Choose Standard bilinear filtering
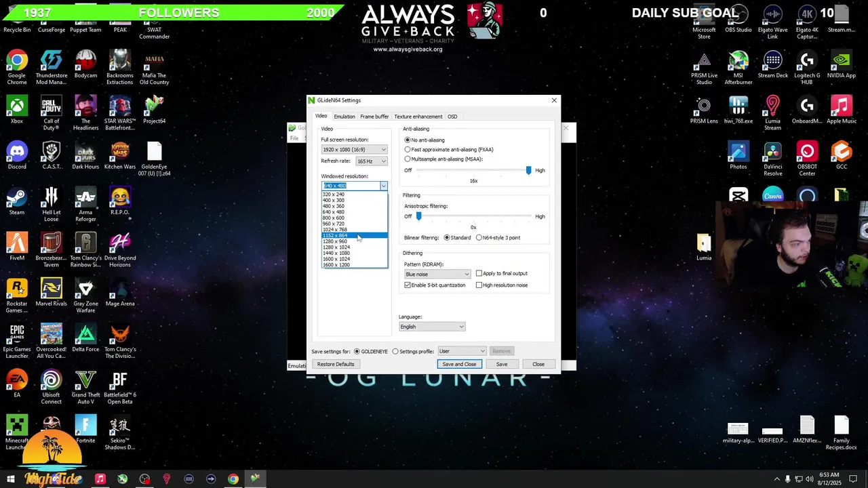Viewport: 868px width, 488px height. (458, 237)
